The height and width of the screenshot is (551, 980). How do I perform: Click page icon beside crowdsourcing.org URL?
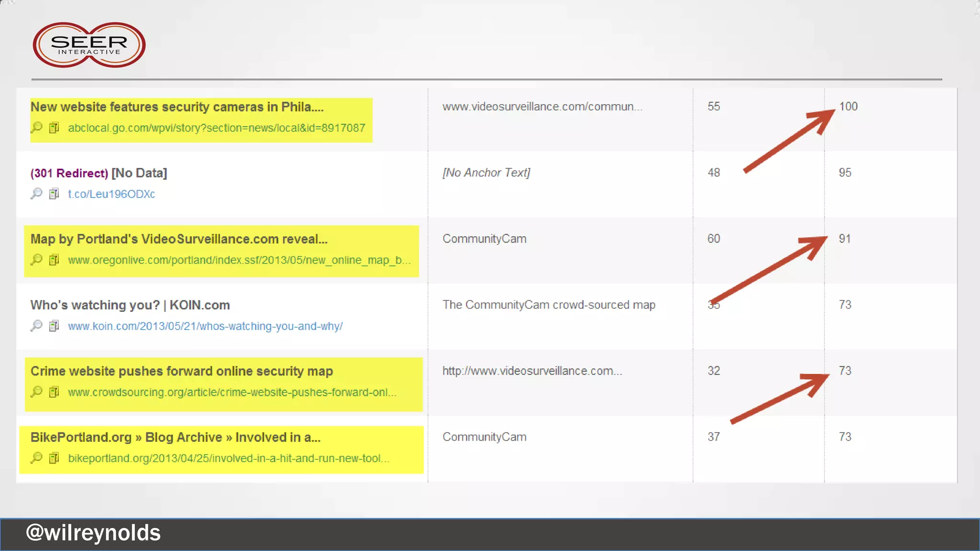pos(54,392)
